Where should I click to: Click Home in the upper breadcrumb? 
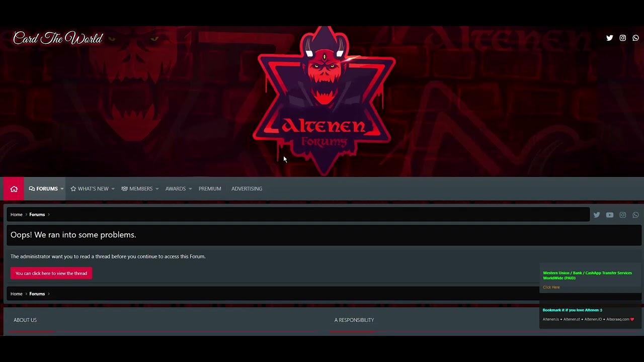(x=17, y=215)
